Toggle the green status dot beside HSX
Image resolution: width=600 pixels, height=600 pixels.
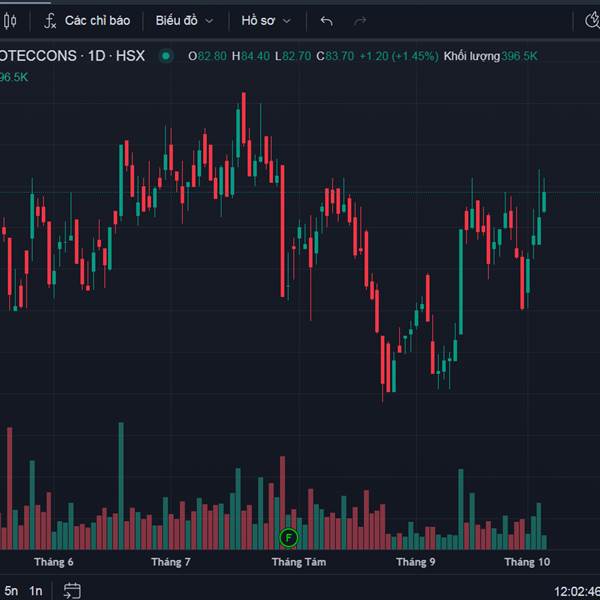[x=166, y=56]
